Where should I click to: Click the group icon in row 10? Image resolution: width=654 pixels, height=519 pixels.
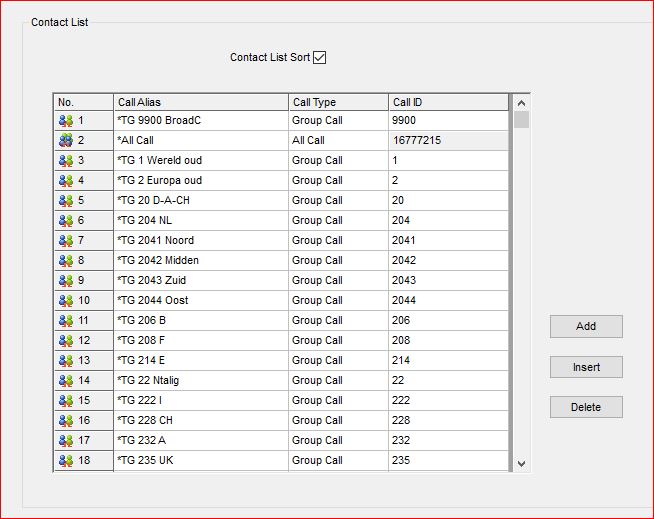click(x=66, y=301)
